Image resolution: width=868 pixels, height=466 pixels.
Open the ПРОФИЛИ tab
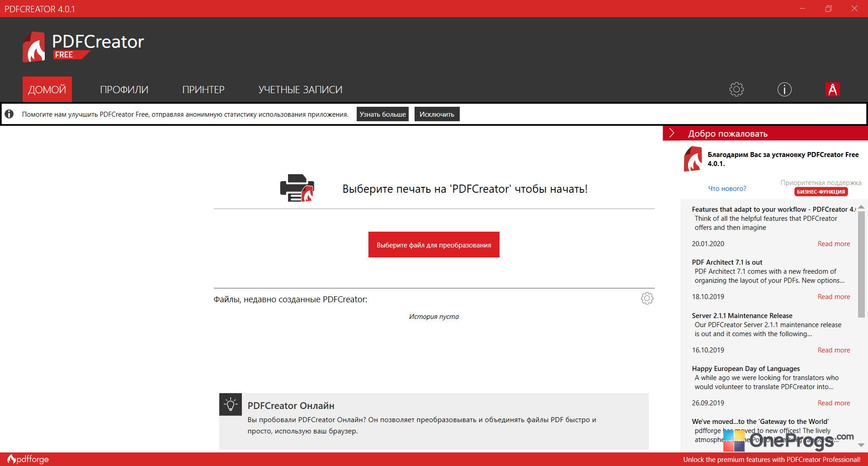tap(124, 90)
